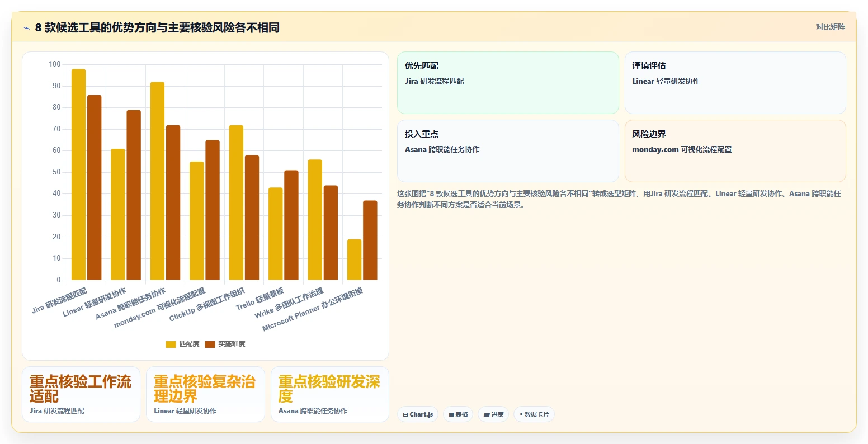This screenshot has width=868, height=444.
Task: Click the monday.com 匹配度 yellow bar
Action: point(197,221)
